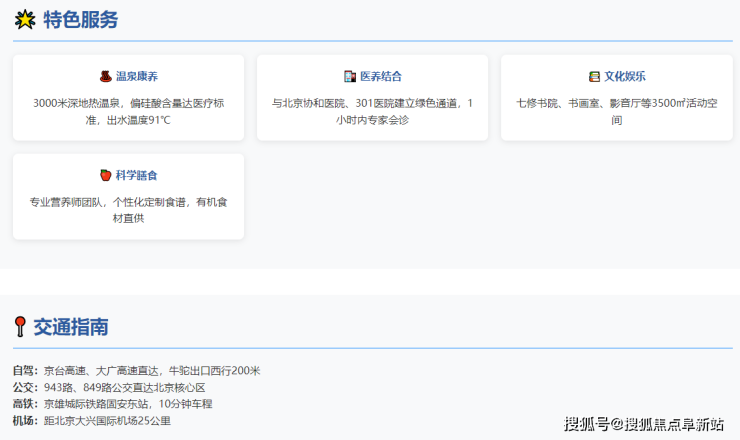Click the 专业营养师团队 description text

tap(128, 210)
